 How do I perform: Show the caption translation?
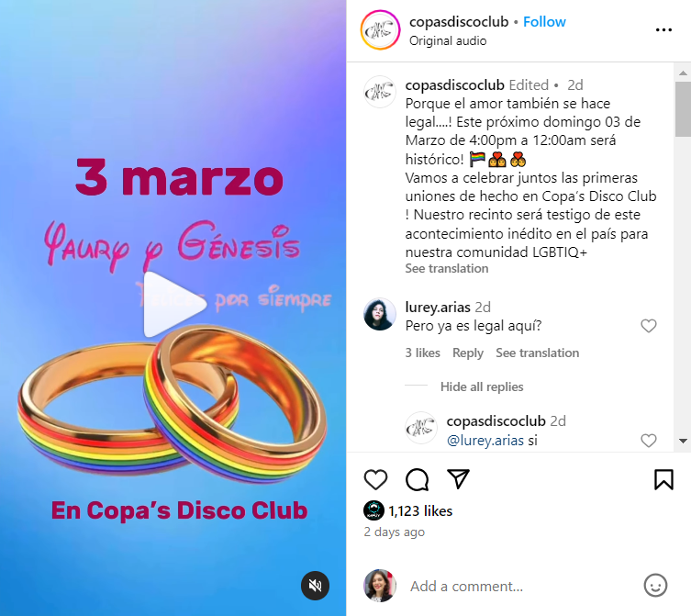tap(446, 269)
